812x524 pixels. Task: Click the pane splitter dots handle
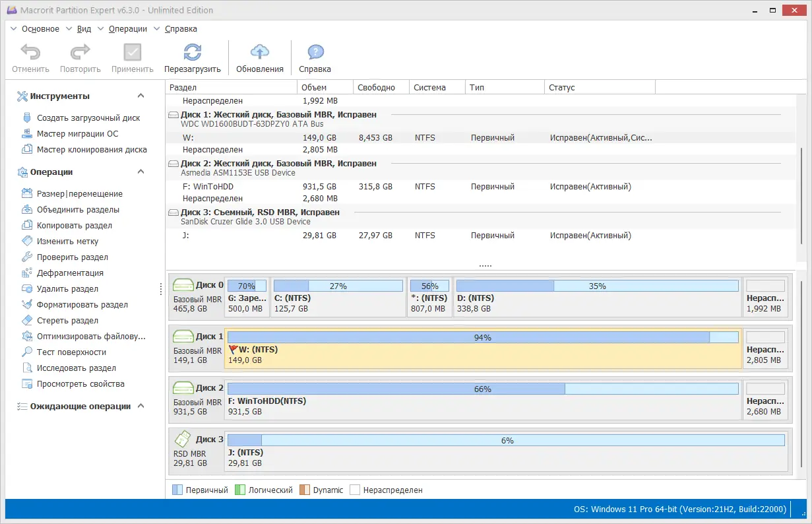485,265
